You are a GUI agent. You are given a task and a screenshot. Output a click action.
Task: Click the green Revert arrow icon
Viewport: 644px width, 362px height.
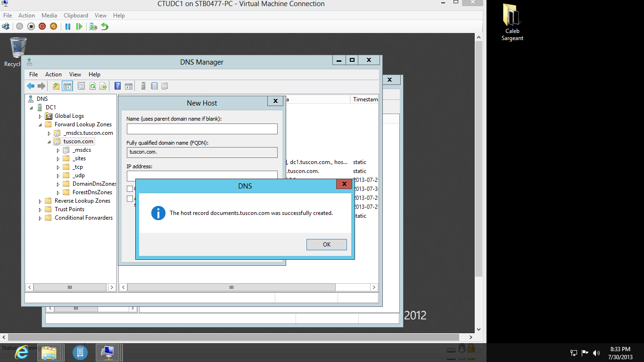[x=105, y=26]
